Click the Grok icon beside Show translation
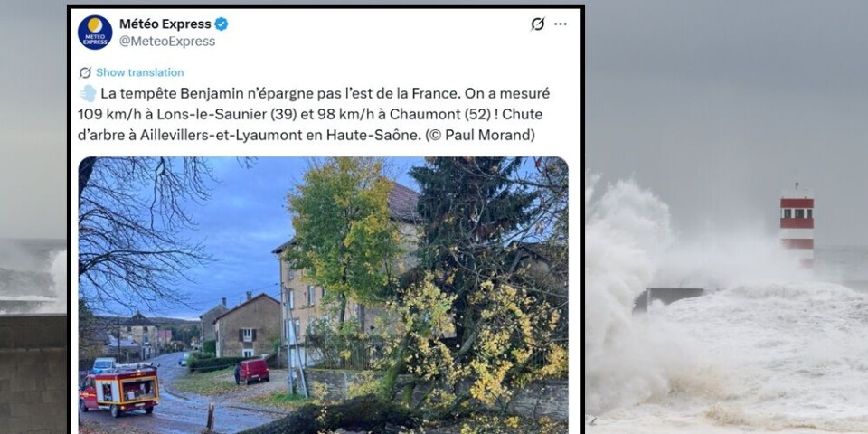Screen dimensions: 868x434 85,72
